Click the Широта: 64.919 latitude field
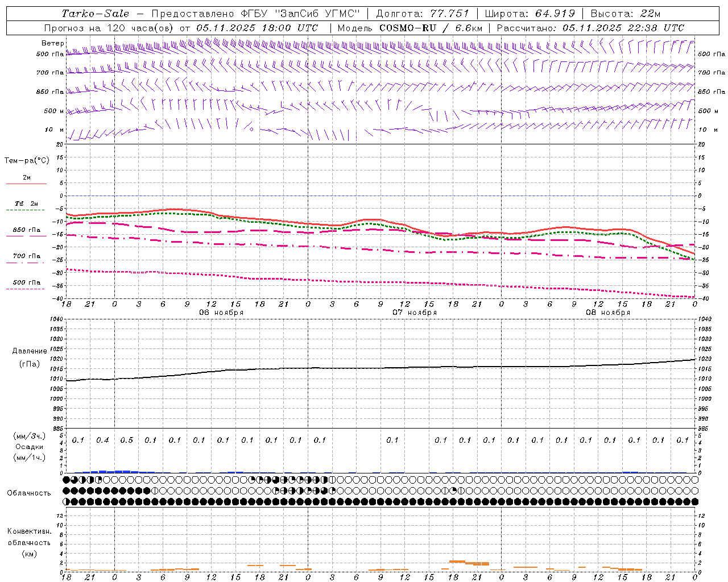 (x=530, y=14)
